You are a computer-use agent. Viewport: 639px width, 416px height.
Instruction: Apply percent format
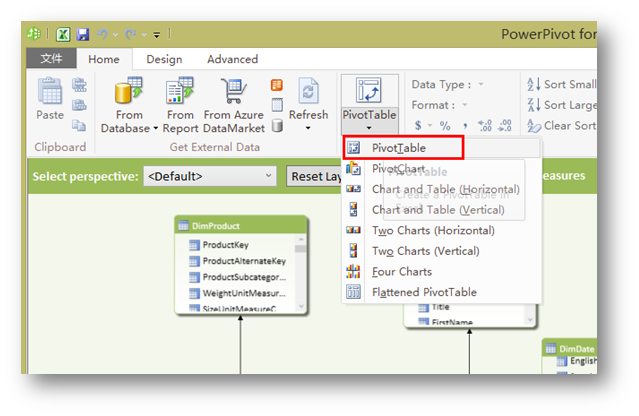pos(445,126)
